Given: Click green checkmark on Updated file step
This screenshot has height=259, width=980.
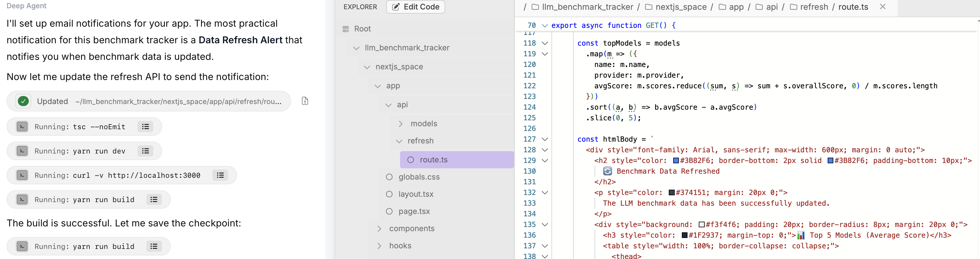Looking at the screenshot, I should click(x=23, y=101).
